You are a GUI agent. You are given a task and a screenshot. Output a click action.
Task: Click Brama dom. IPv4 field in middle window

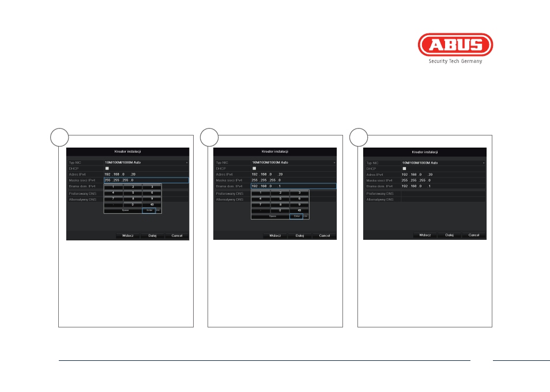pos(293,186)
